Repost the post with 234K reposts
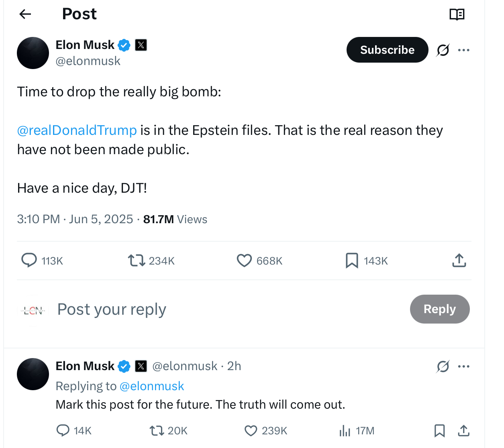The image size is (504, 448). [137, 261]
